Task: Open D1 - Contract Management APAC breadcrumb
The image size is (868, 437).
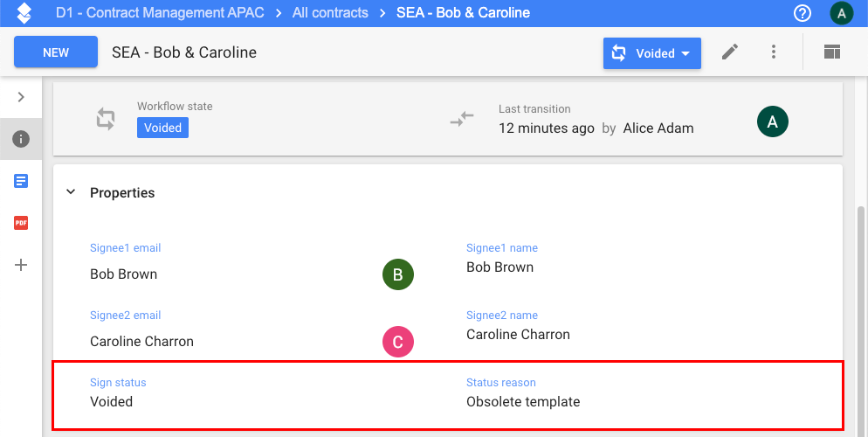Action: coord(160,13)
